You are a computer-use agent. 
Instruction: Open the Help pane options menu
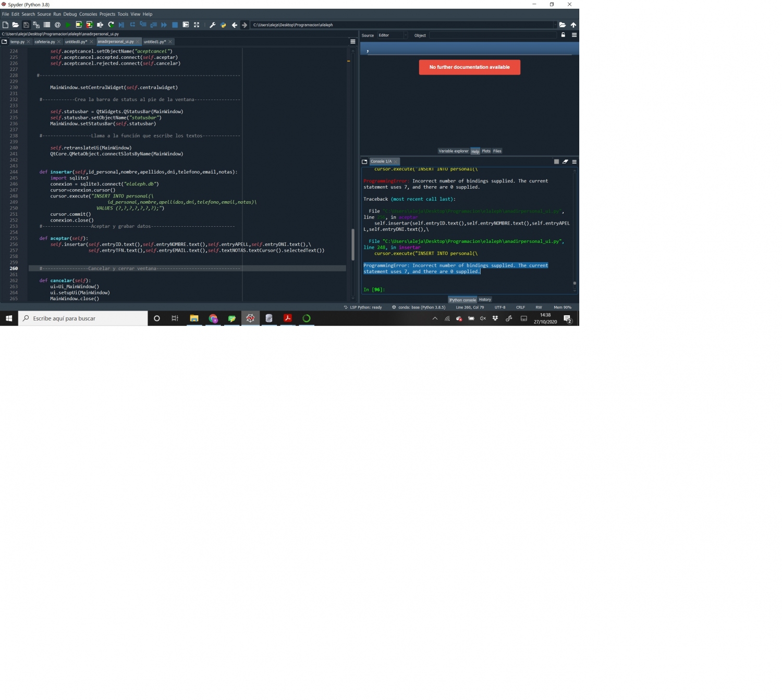coord(574,35)
